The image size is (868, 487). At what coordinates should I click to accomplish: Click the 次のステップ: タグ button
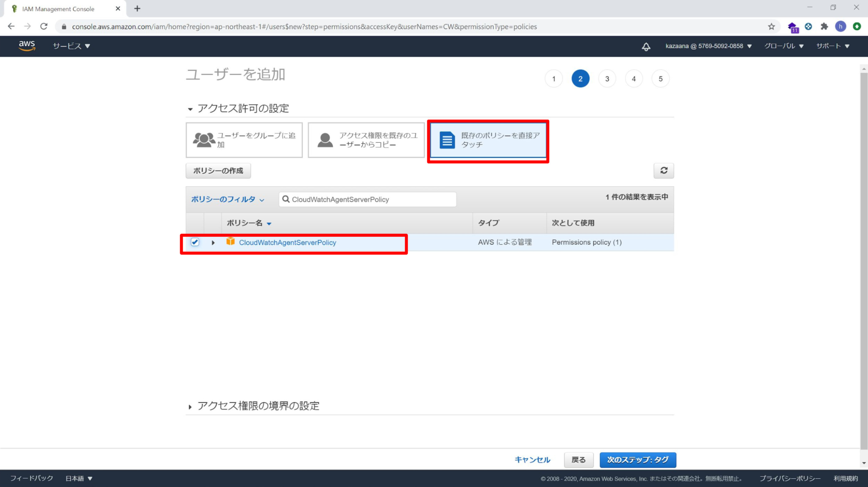637,460
